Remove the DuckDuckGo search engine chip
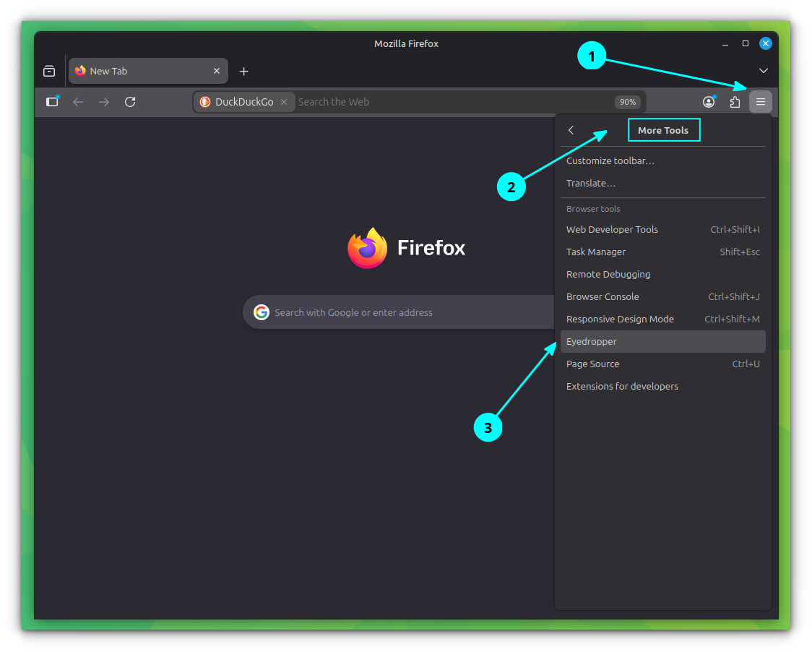Viewport: 812px width, 652px height. 284,102
